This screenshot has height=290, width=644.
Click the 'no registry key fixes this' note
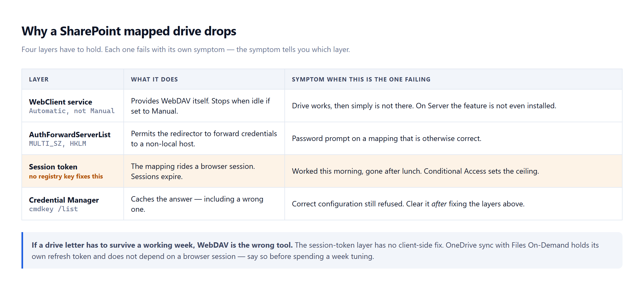[66, 176]
